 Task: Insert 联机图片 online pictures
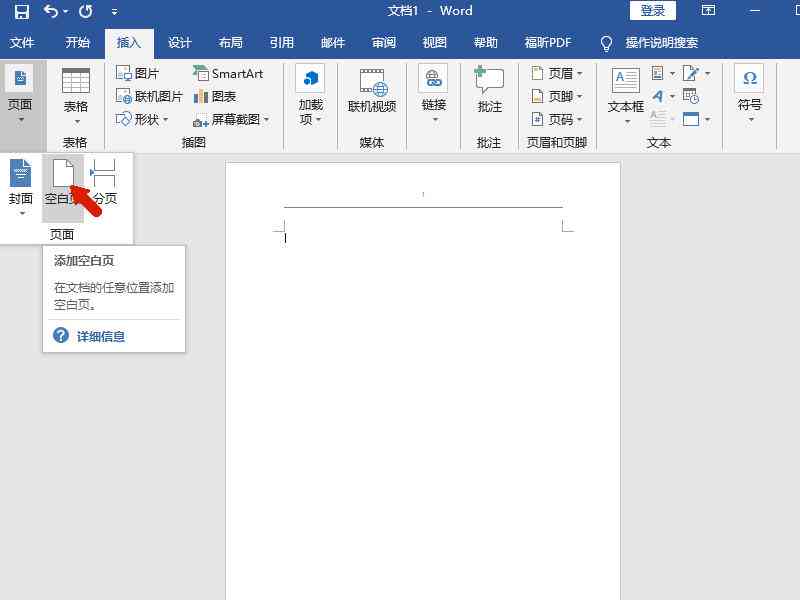click(149, 96)
